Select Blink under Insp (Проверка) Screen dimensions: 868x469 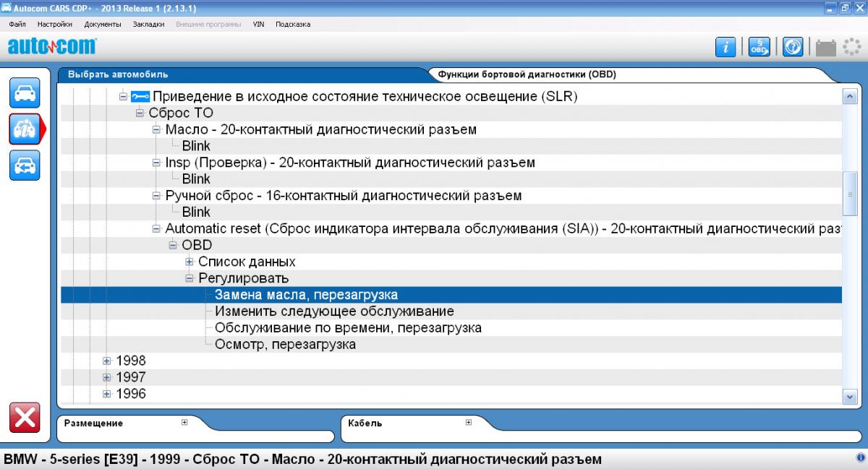(196, 179)
